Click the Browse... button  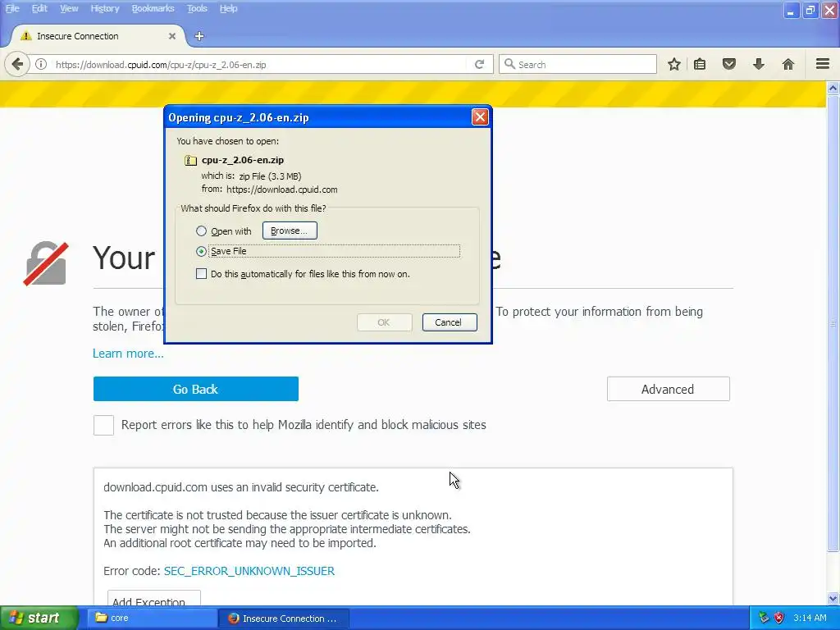click(290, 231)
